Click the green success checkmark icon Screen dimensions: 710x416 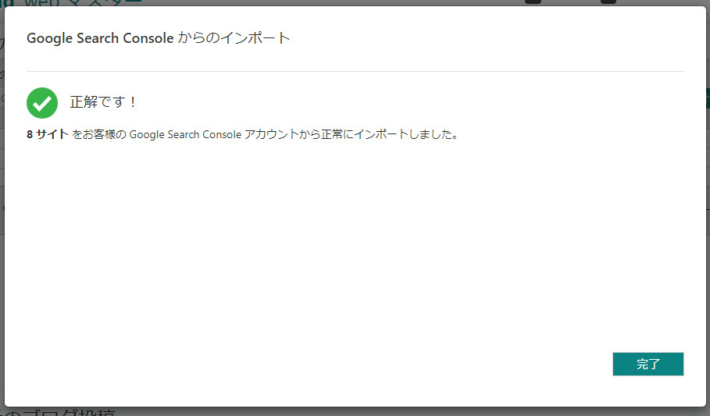click(x=42, y=102)
